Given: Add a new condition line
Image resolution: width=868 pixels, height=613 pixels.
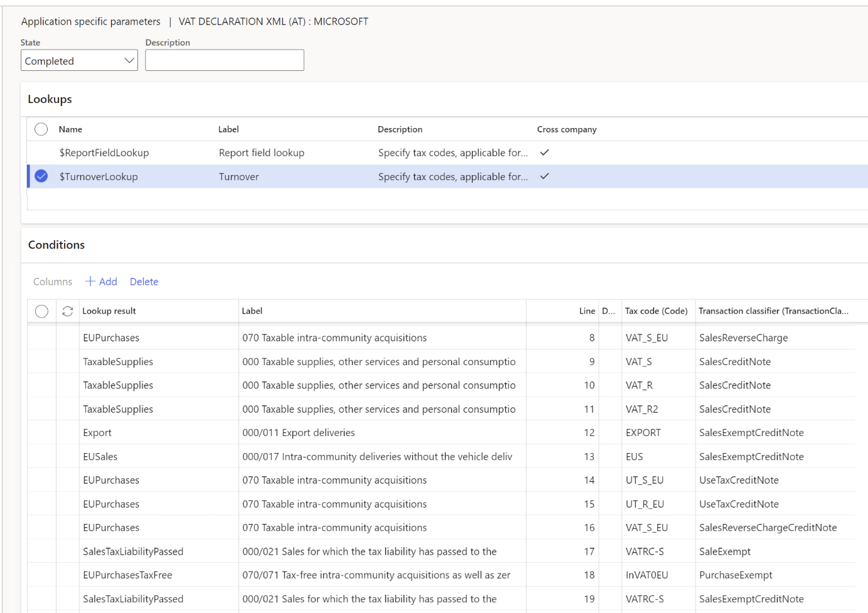Looking at the screenshot, I should (x=101, y=282).
